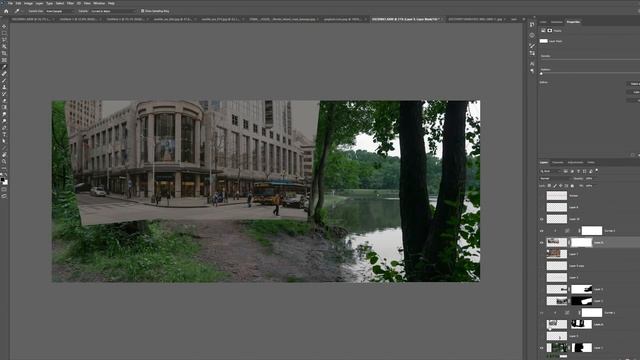The height and width of the screenshot is (360, 640).
Task: Click the Home icon in the options bar
Action: coord(6,11)
